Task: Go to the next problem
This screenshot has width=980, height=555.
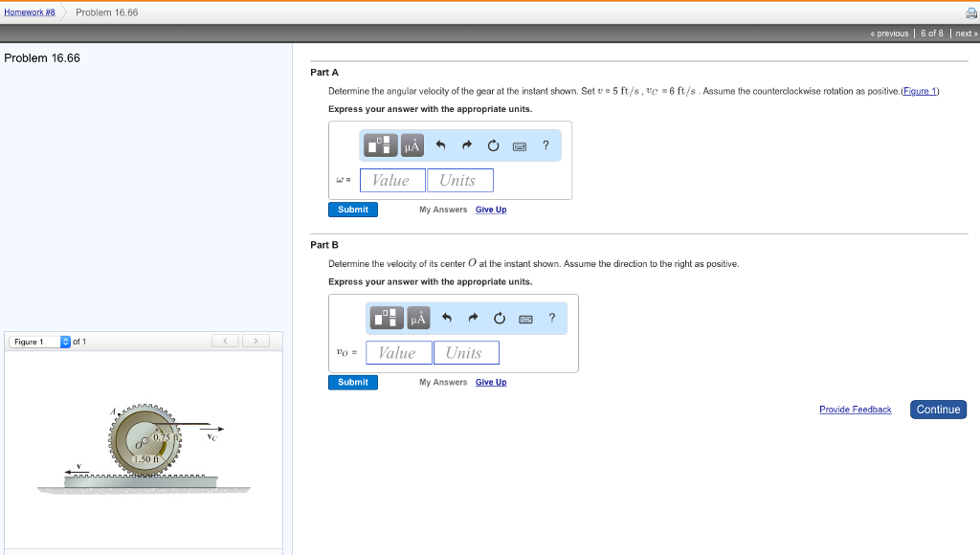Action: [966, 33]
